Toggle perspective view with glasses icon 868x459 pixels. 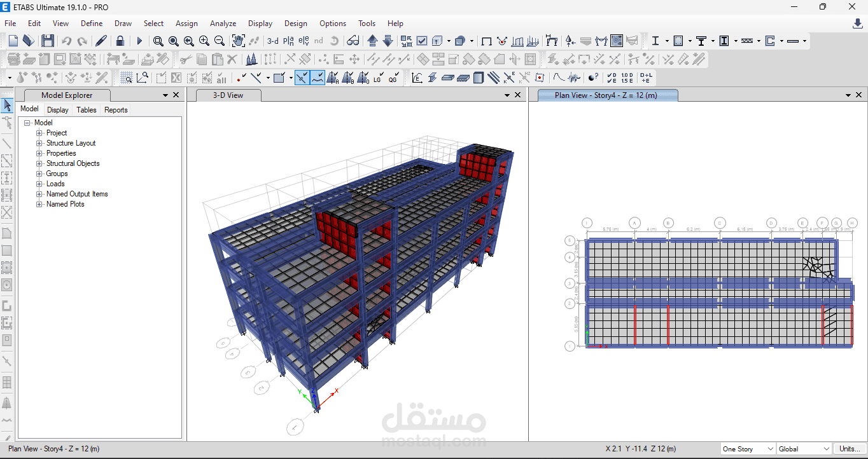coord(353,41)
